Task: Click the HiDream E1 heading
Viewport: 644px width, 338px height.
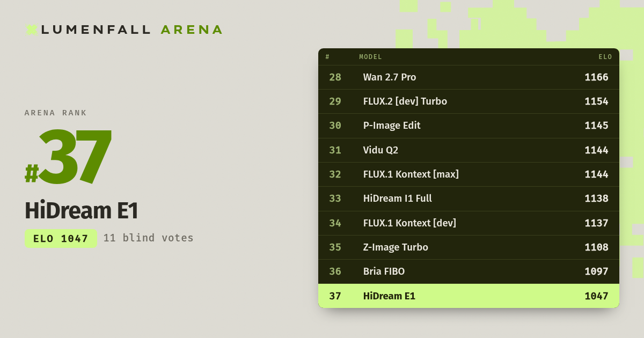Action: coord(82,211)
